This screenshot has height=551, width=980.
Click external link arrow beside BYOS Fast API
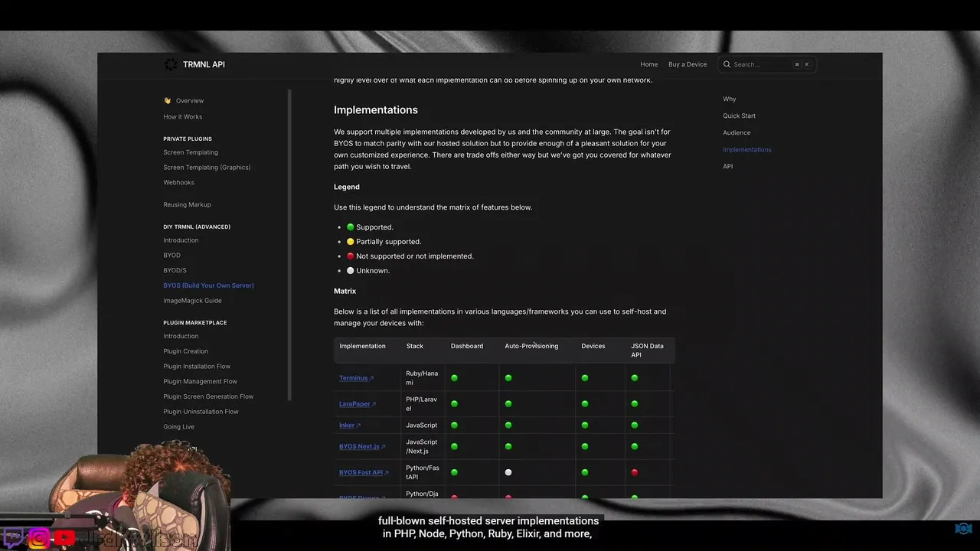386,473
